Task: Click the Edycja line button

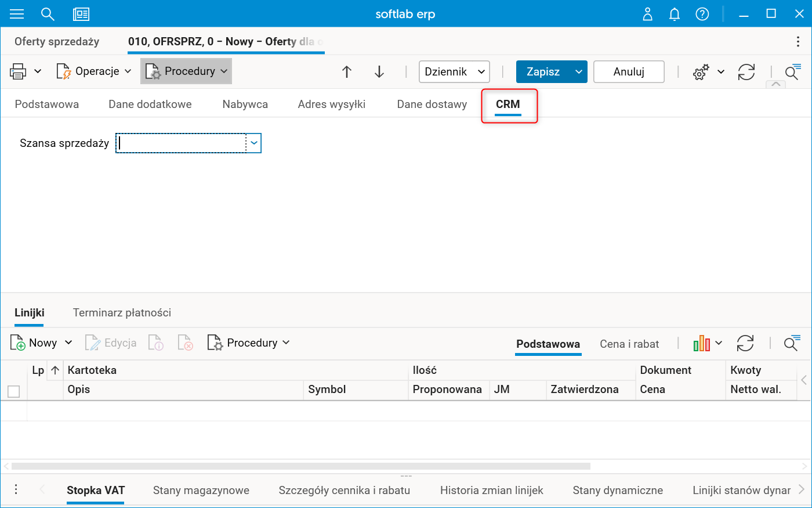Action: click(x=111, y=343)
